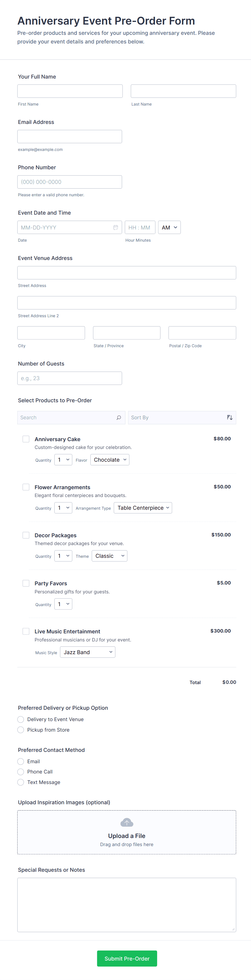Click the search magnifier icon
The width and height of the screenshot is (251, 980).
[x=119, y=417]
